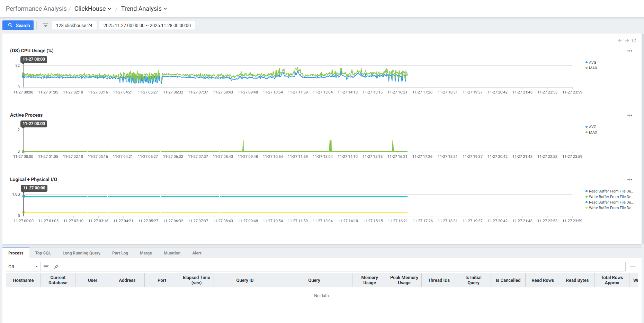Toggle the MAX series in Active Process legend
Screen dimensions: 644x323
coord(592,132)
